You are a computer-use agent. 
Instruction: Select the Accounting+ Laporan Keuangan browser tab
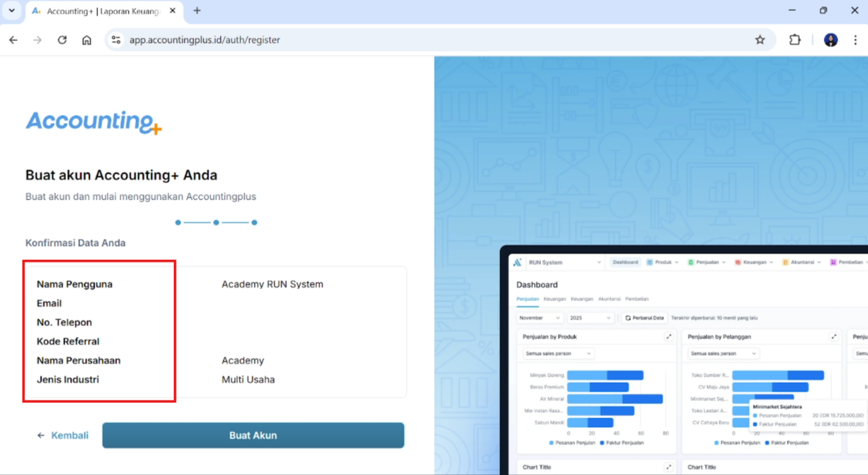point(104,11)
